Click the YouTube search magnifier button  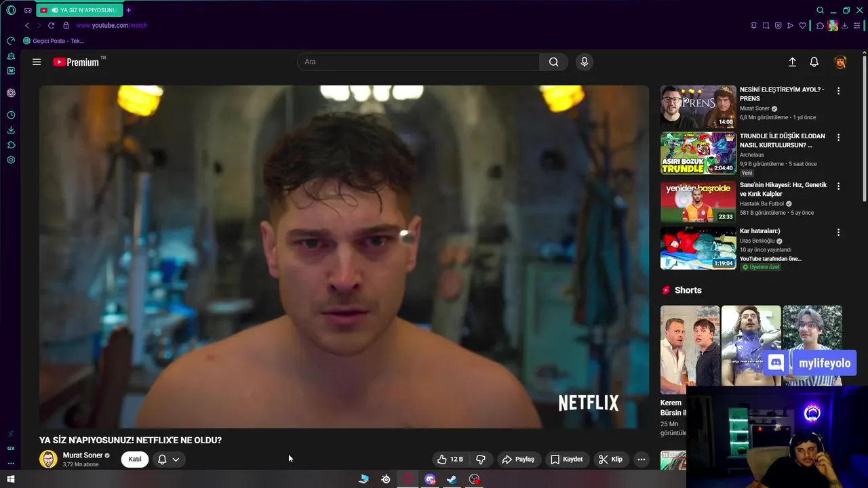(554, 62)
